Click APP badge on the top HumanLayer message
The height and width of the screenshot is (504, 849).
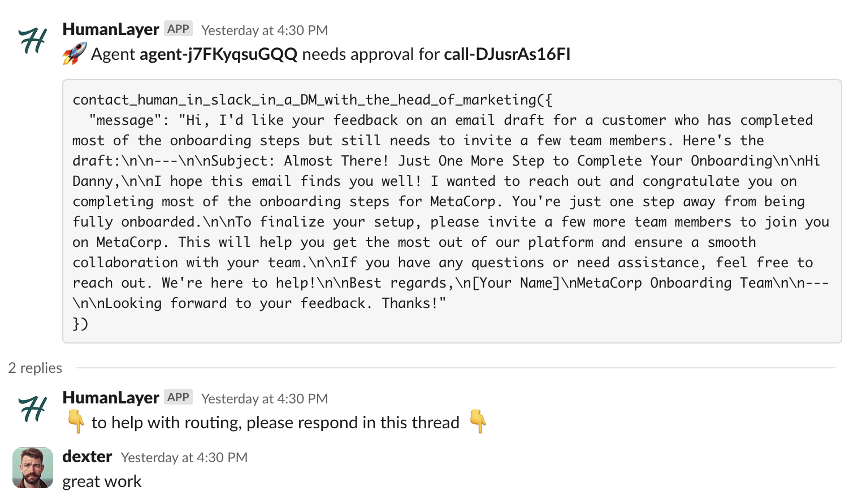pyautogui.click(x=178, y=29)
